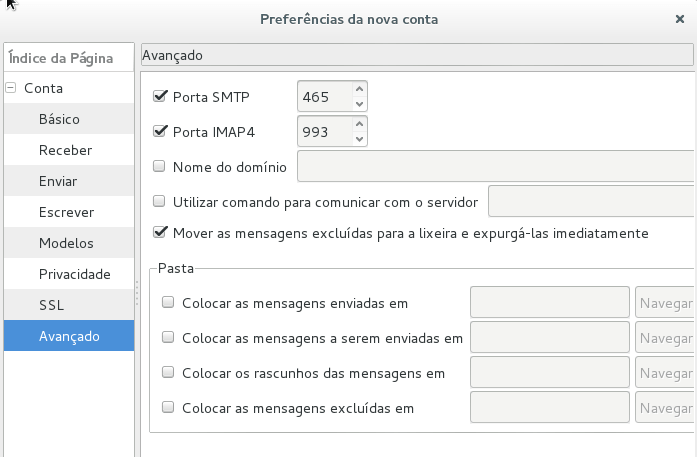The image size is (697, 457).
Task: Enable Utilizar comando para comunicar com servidor
Action: point(159,202)
